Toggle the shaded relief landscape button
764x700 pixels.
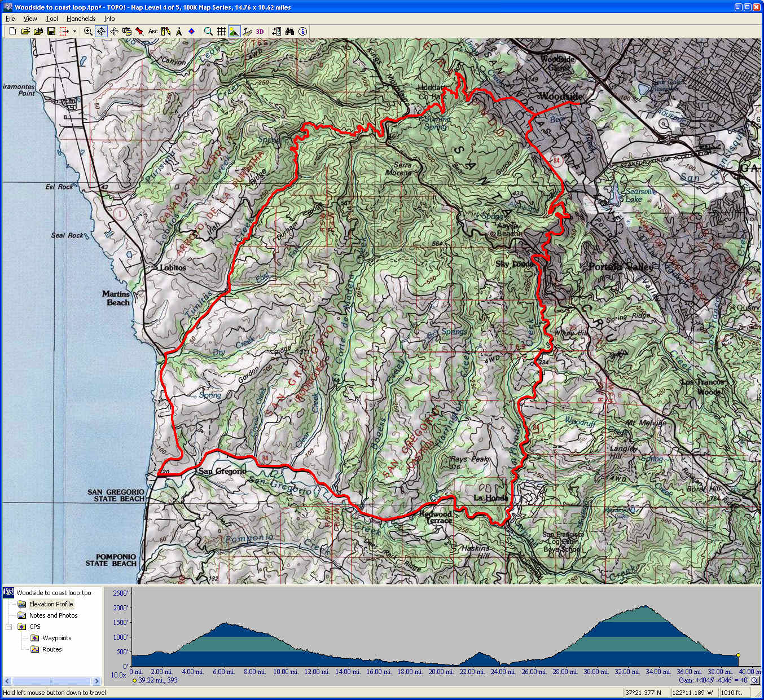click(234, 32)
